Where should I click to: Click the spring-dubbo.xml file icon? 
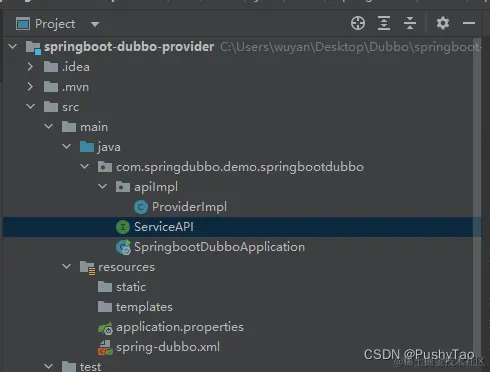pos(105,348)
